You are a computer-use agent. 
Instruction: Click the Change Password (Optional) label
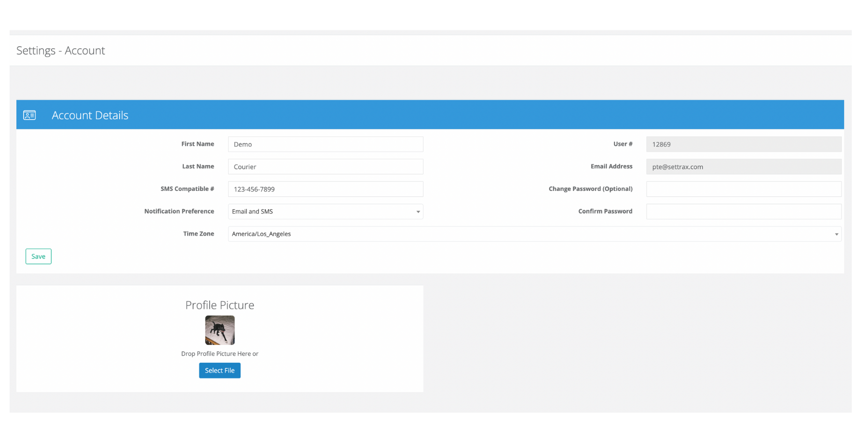[591, 189]
